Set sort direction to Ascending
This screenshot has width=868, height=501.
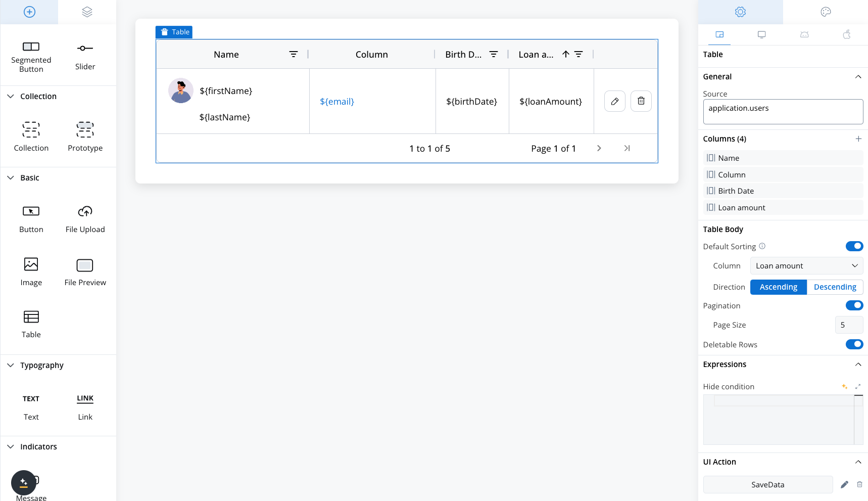779,287
